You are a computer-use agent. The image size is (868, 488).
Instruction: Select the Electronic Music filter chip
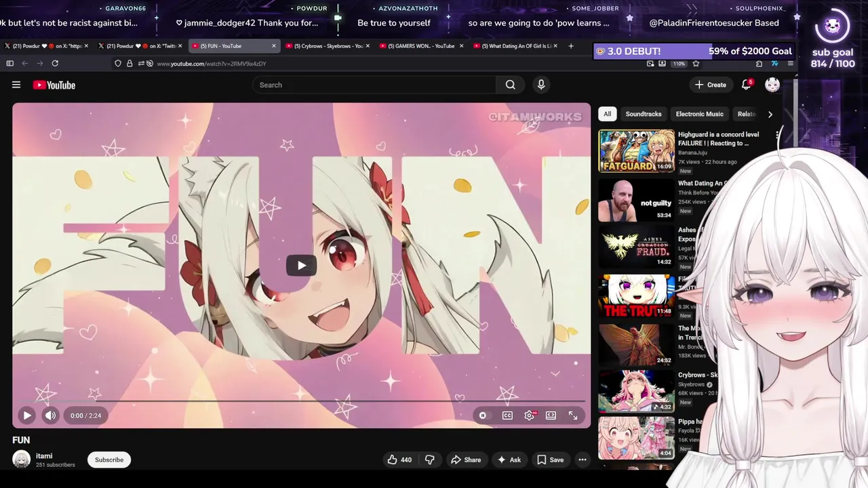click(x=700, y=114)
